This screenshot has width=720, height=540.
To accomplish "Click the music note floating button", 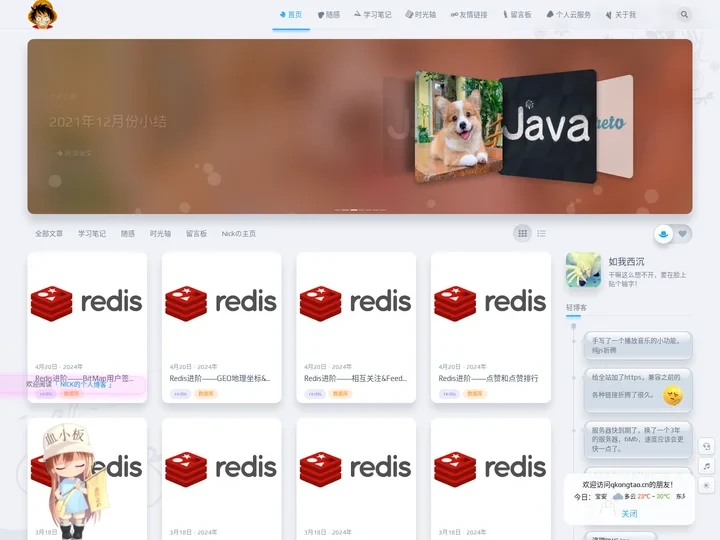I will (x=706, y=466).
